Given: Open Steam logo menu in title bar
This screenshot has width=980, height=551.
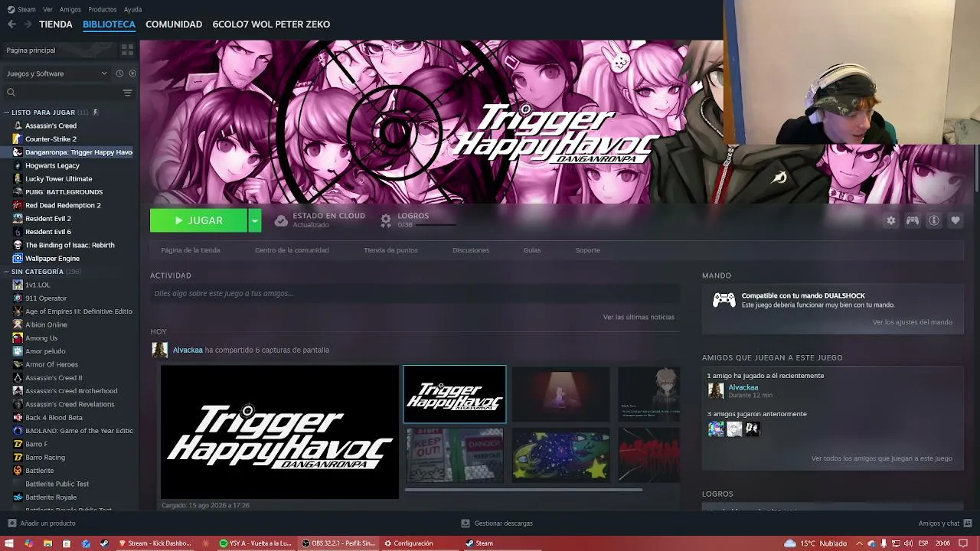Looking at the screenshot, I should pyautogui.click(x=21, y=9).
